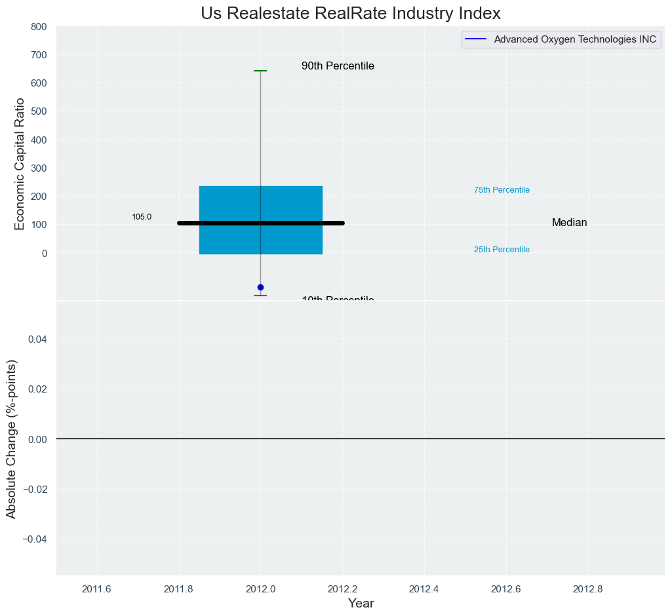Click the green 90th percentile whisker cap

coord(260,71)
